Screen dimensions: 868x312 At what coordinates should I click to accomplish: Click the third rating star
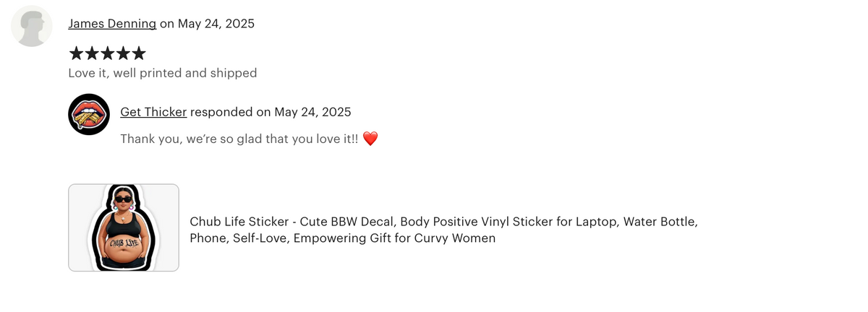tap(107, 53)
